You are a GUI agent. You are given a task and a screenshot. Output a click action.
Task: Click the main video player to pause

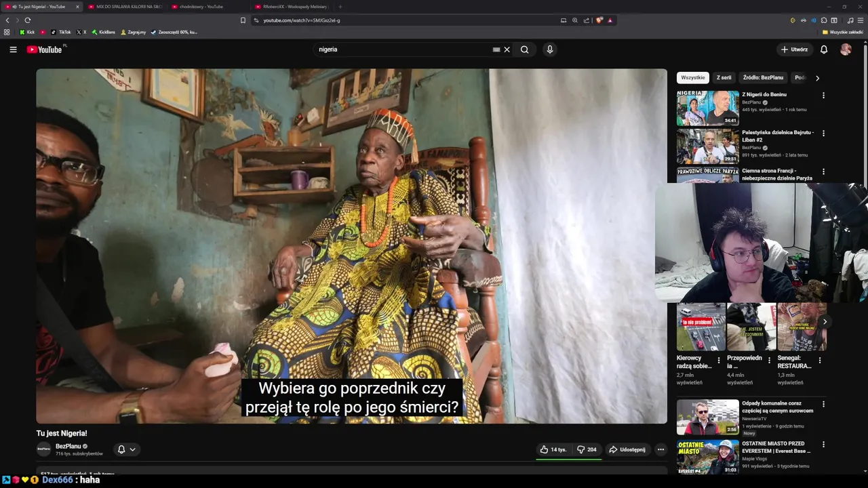(351, 246)
